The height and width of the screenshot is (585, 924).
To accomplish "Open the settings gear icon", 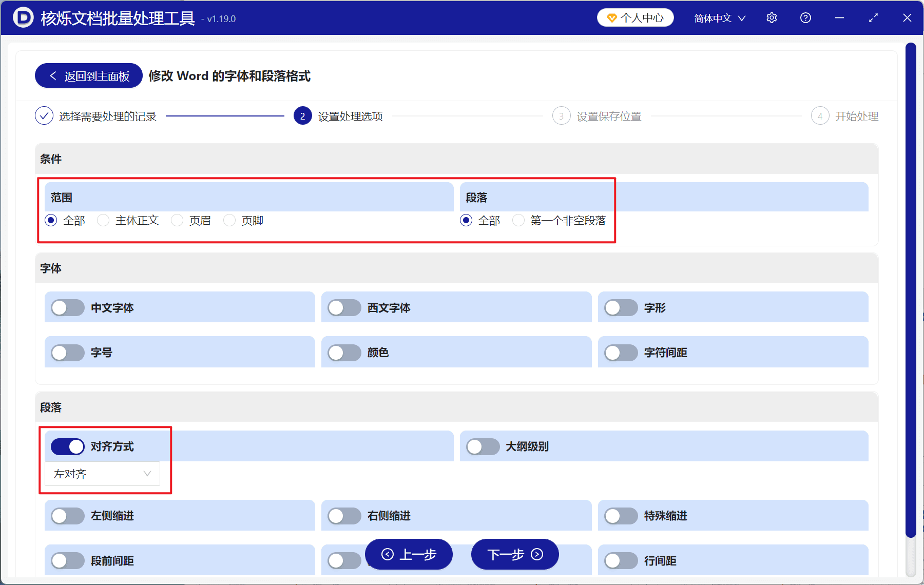I will pos(772,17).
